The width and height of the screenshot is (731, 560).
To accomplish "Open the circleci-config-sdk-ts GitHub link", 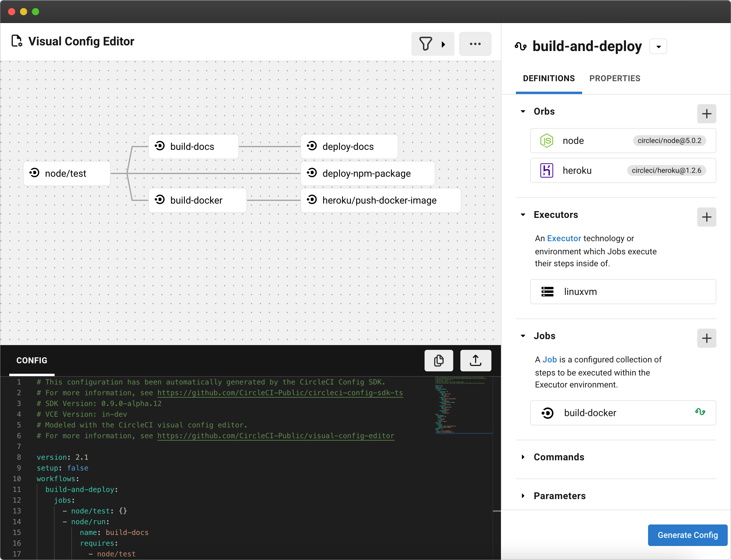I will pyautogui.click(x=280, y=393).
